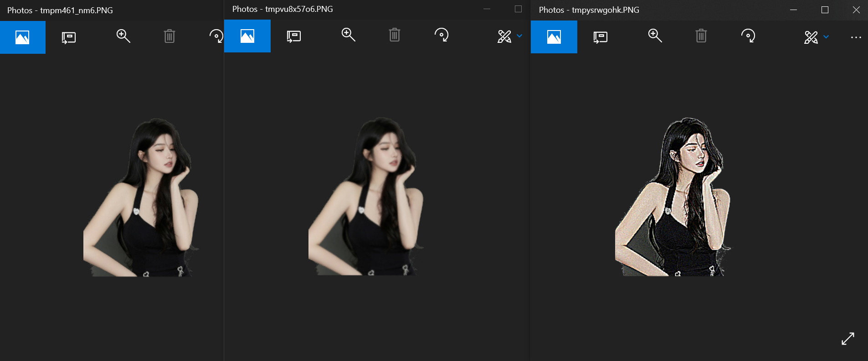Rotate image in tmpvu8x57o6.PNG window

coord(442,35)
